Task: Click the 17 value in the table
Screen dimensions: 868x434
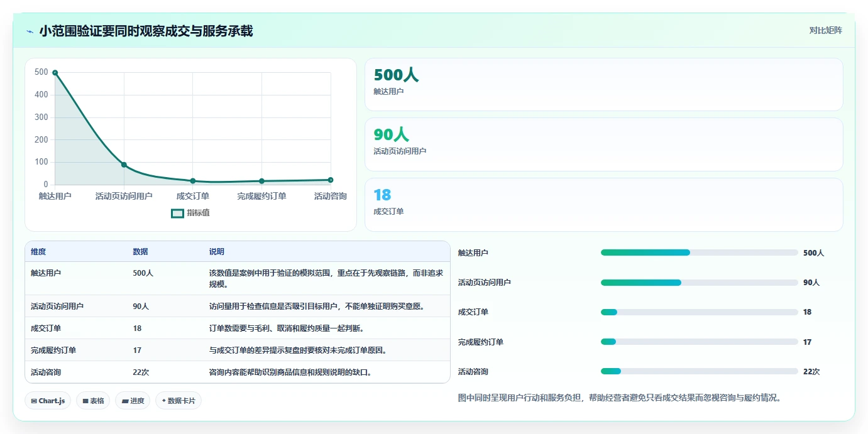Action: [137, 350]
